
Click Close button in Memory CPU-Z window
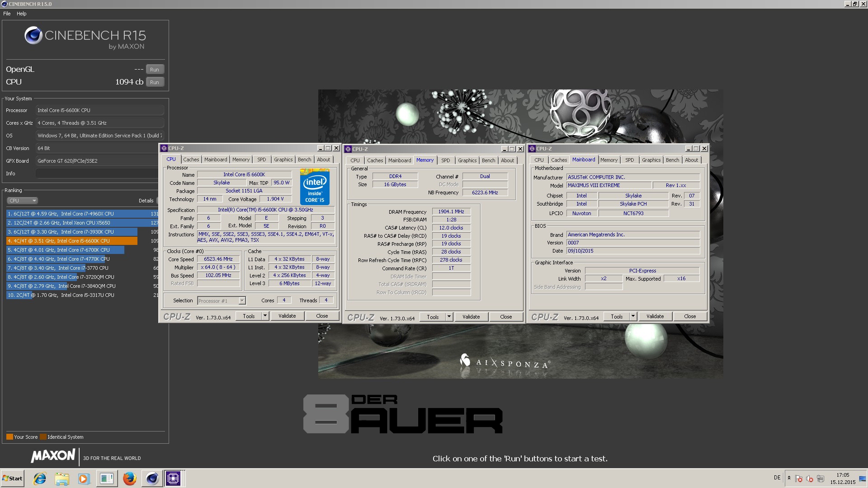coord(506,317)
